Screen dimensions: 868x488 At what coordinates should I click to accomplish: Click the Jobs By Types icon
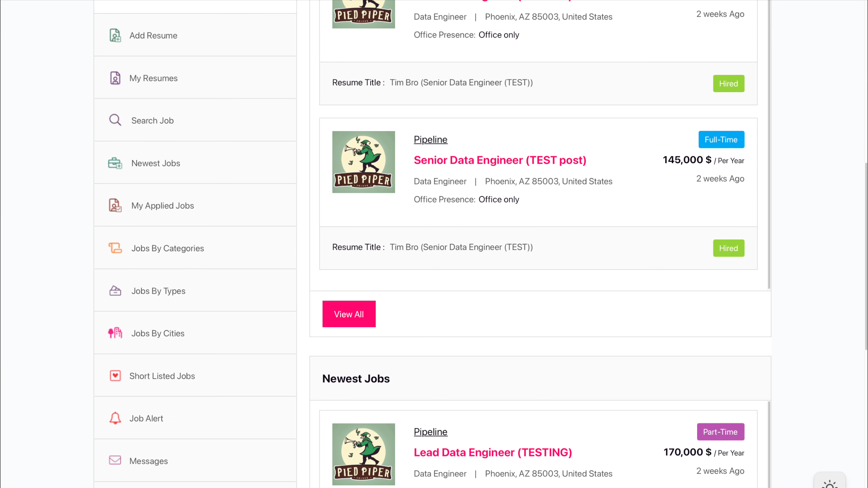tap(115, 291)
